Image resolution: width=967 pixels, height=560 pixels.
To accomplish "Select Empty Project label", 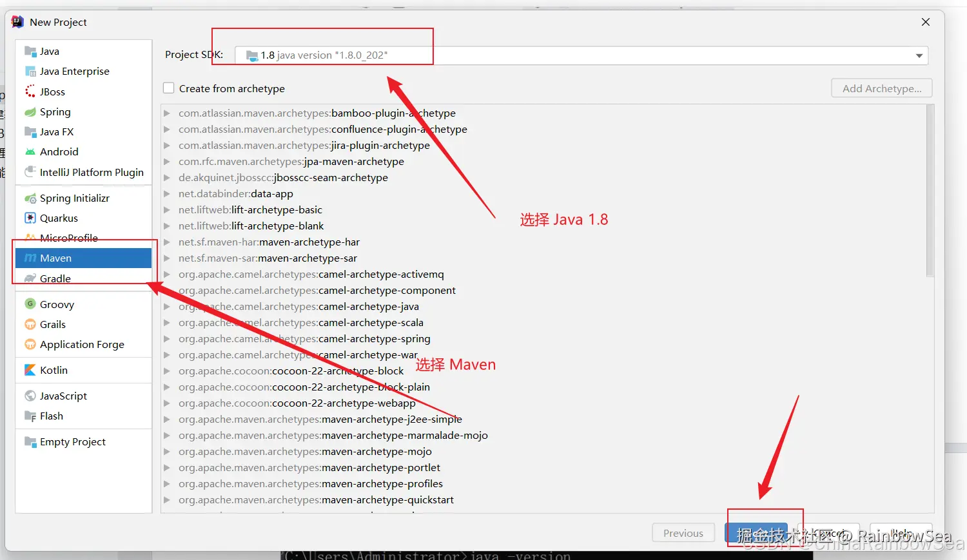I will pos(73,442).
